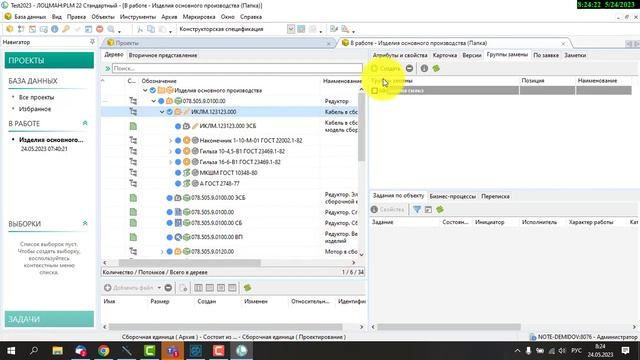Screen dimensions: 640x360
Task: Open the Маркировка menu
Action: click(x=199, y=17)
